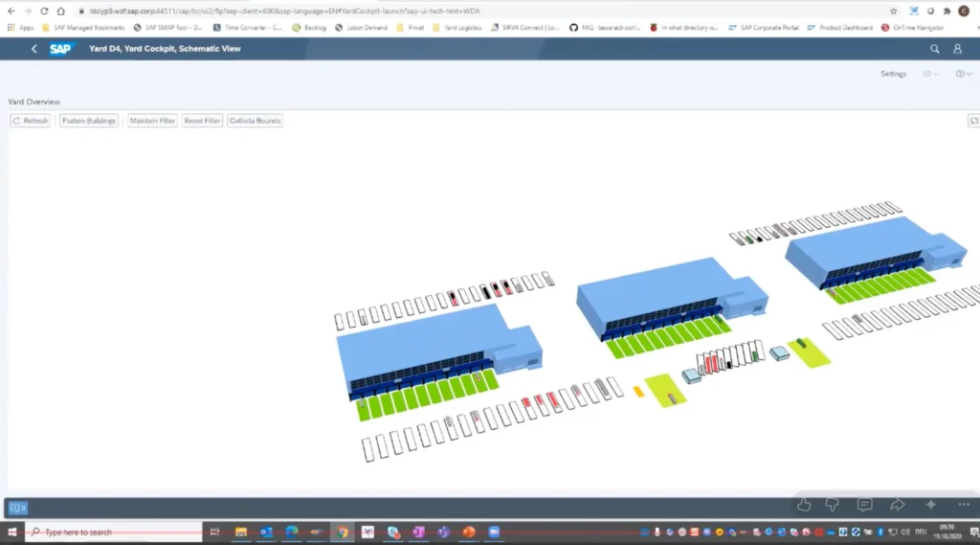Open SAP Managed Bookmarks folder

click(83, 28)
